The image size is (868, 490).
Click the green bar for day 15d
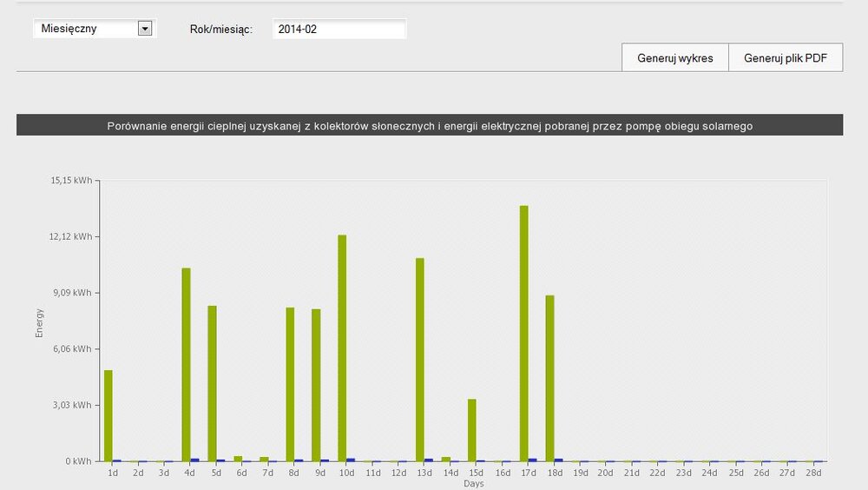[x=472, y=430]
